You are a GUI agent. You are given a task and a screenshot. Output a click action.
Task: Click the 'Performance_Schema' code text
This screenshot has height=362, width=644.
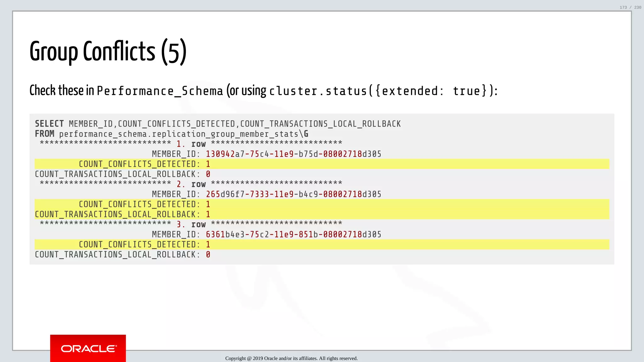pyautogui.click(x=160, y=91)
